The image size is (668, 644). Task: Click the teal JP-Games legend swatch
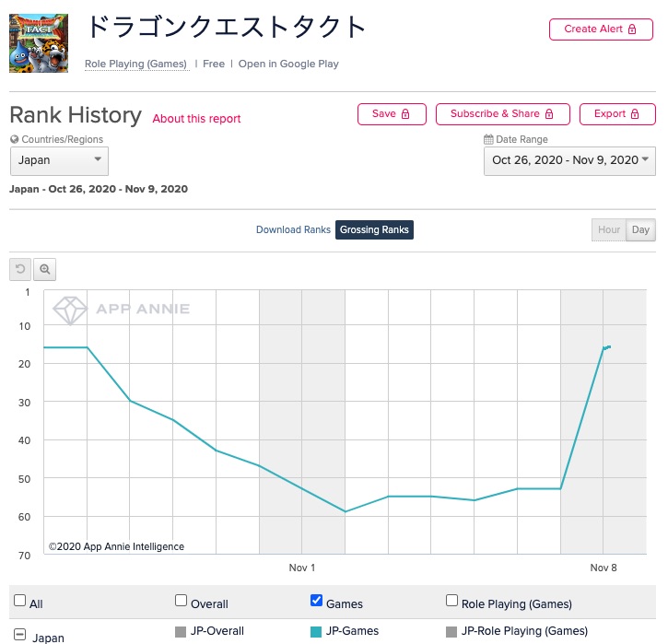coord(317,631)
